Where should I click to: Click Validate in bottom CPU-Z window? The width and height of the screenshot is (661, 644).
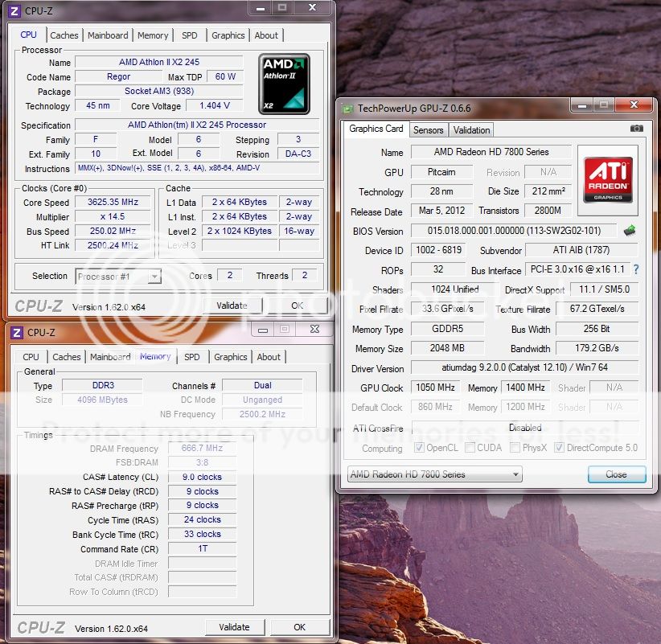[x=234, y=627]
